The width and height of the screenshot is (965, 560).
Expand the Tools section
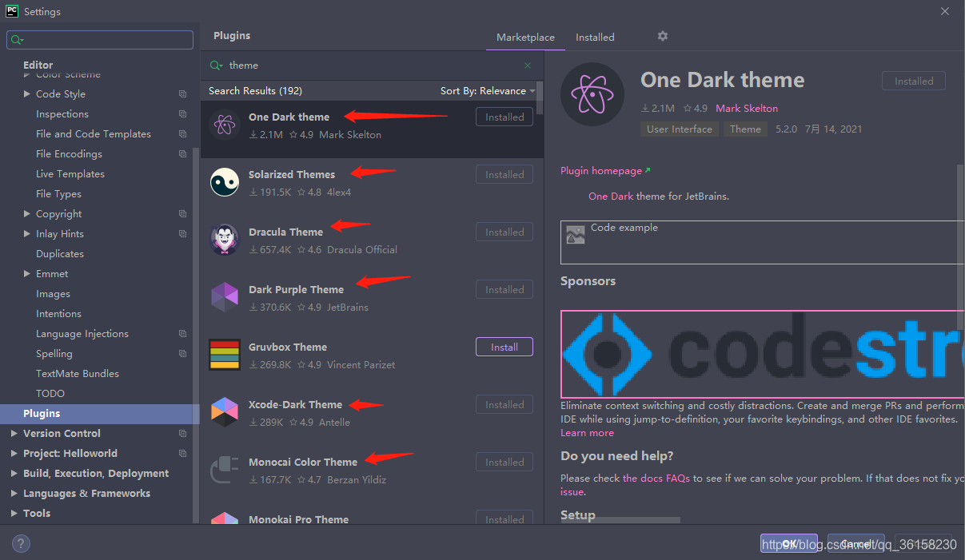14,514
